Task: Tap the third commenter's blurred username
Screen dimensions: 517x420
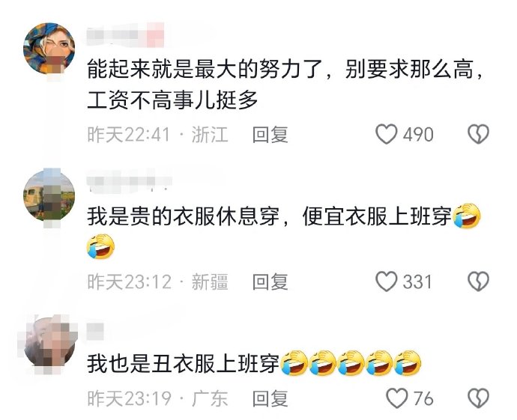Action: 95,331
